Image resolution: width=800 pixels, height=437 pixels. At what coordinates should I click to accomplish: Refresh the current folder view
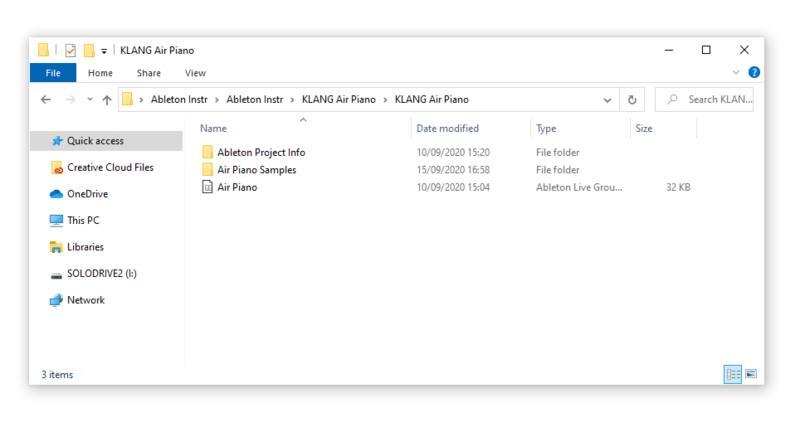(632, 100)
